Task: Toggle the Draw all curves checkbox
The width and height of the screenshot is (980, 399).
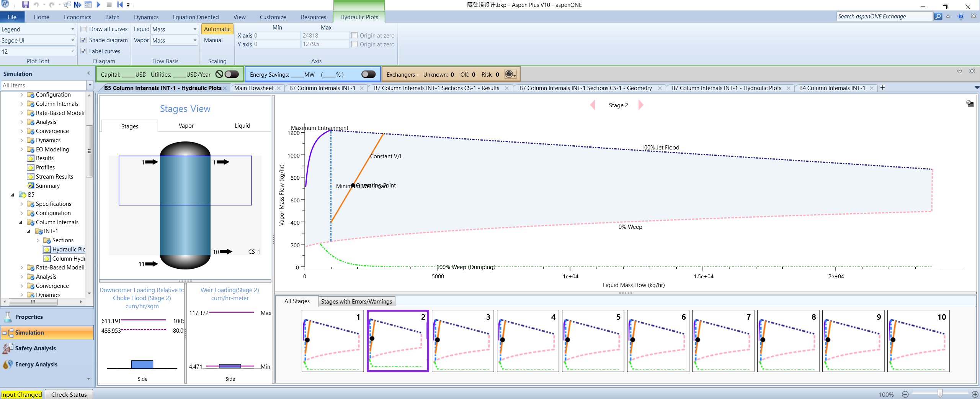Action: 83,29
